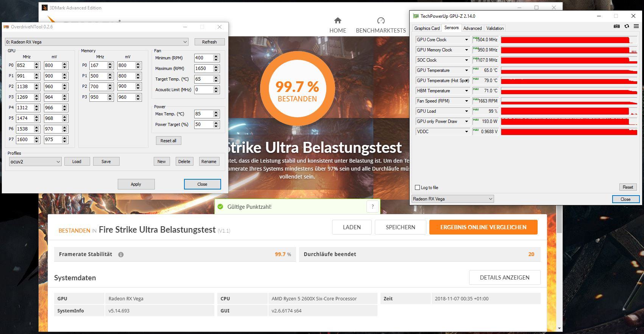The image size is (644, 334).
Task: Click Fan Maximum (RPM) field
Action: 204,68
